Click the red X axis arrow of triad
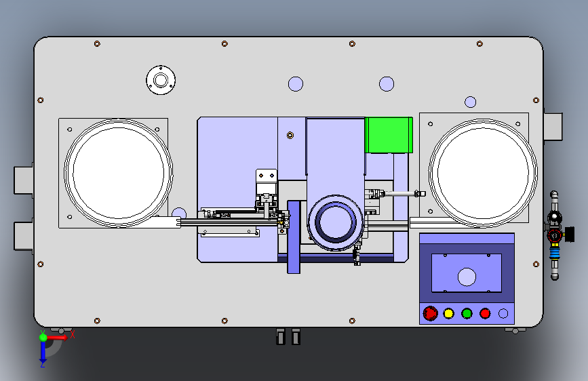 click(x=58, y=338)
